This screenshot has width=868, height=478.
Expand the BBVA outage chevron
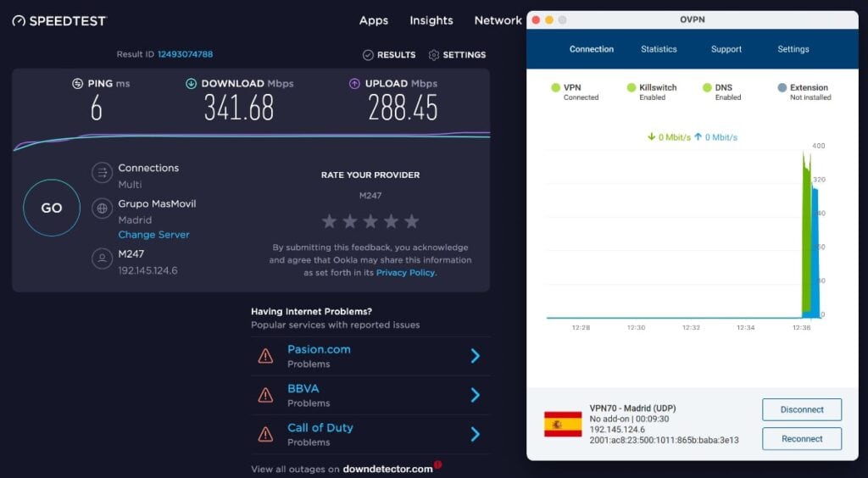[x=475, y=395]
